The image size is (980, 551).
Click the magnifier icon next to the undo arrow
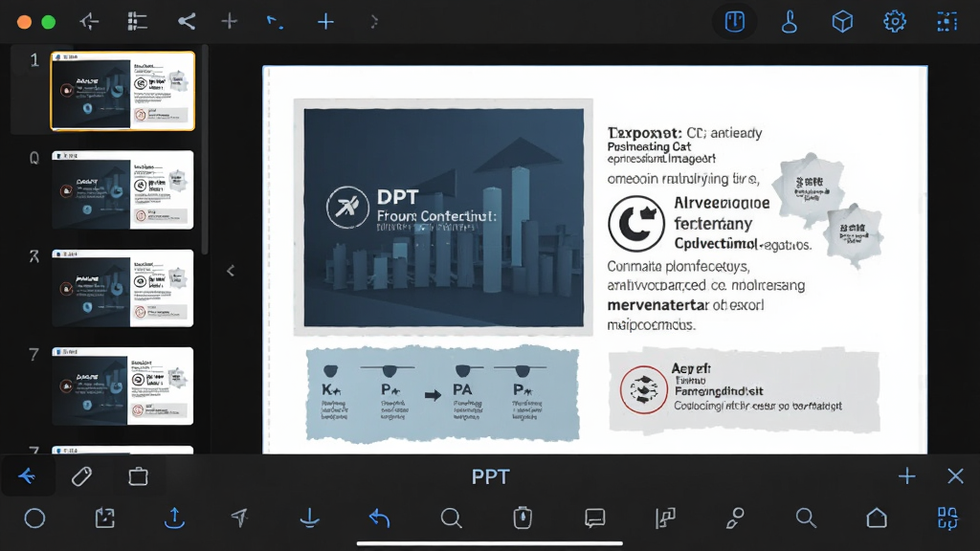coord(451,518)
